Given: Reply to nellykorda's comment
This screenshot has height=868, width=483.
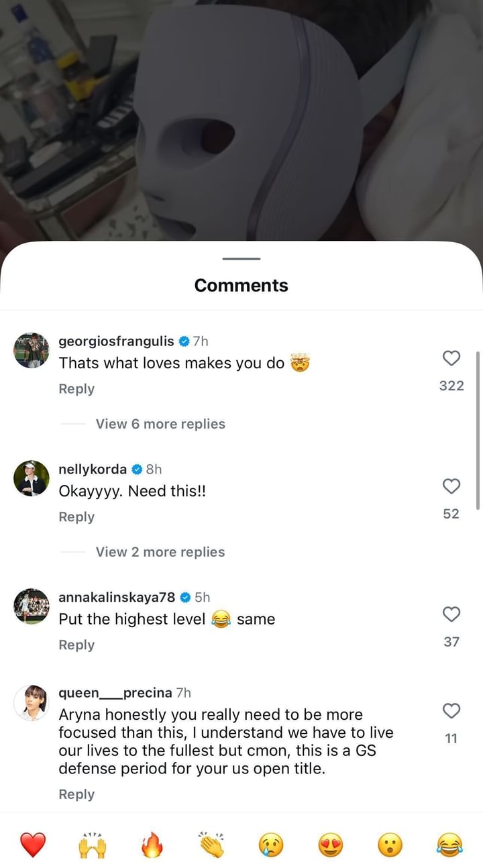Looking at the screenshot, I should [x=76, y=517].
